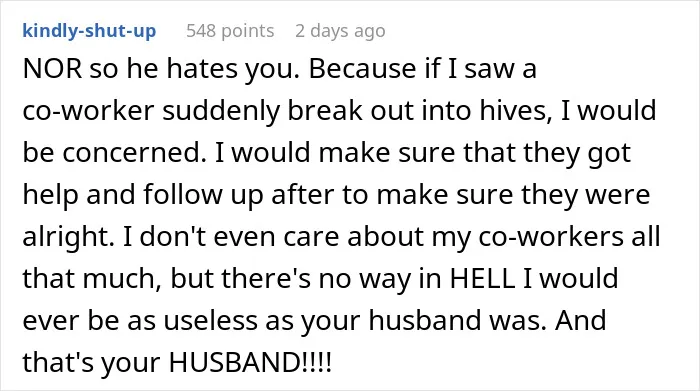Click the word 'alright.' in the comment

point(68,237)
